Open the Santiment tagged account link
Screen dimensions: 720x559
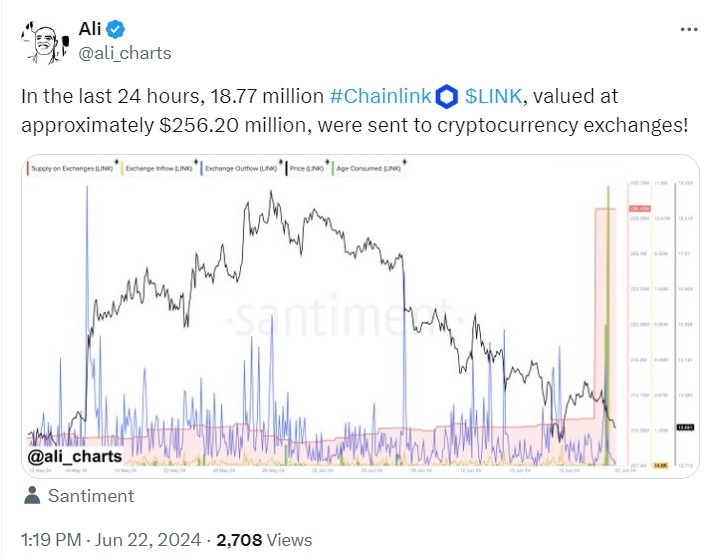coord(91,495)
